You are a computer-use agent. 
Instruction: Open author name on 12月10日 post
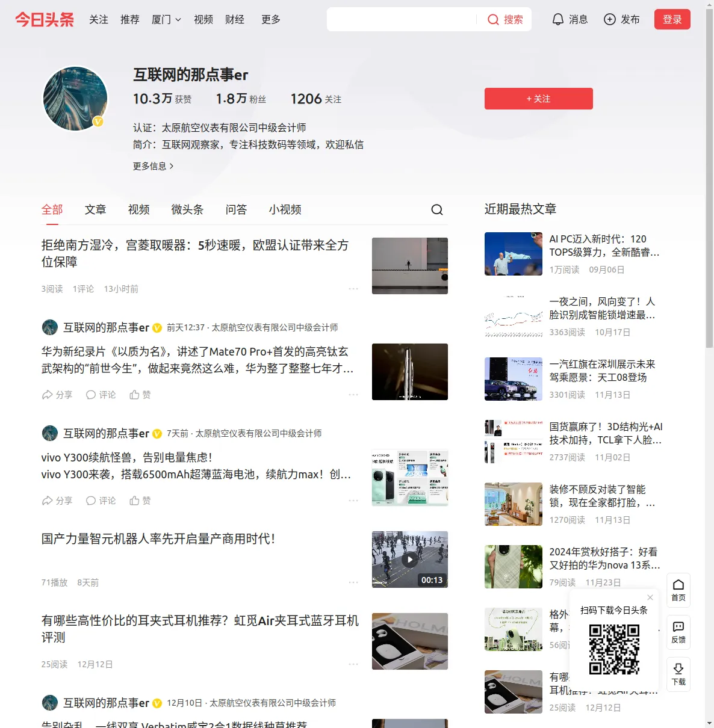point(106,703)
